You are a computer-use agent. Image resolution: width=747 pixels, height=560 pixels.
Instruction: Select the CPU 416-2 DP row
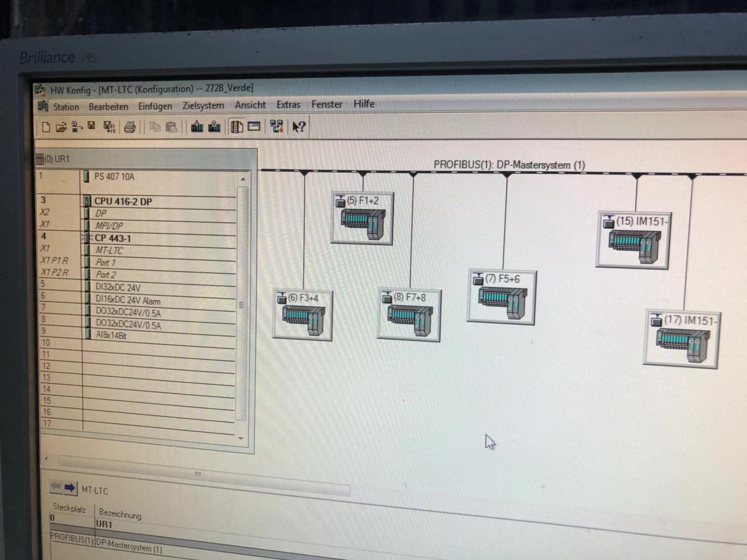click(x=123, y=202)
